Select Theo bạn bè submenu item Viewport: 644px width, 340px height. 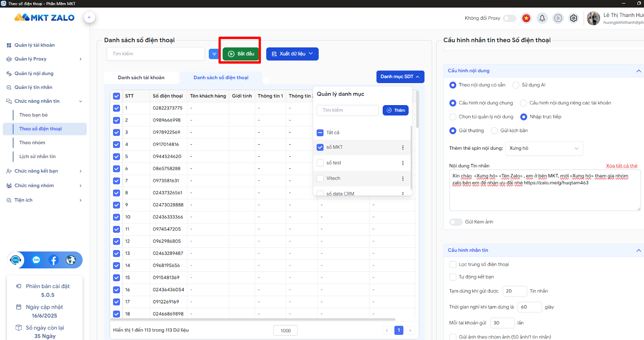33,115
